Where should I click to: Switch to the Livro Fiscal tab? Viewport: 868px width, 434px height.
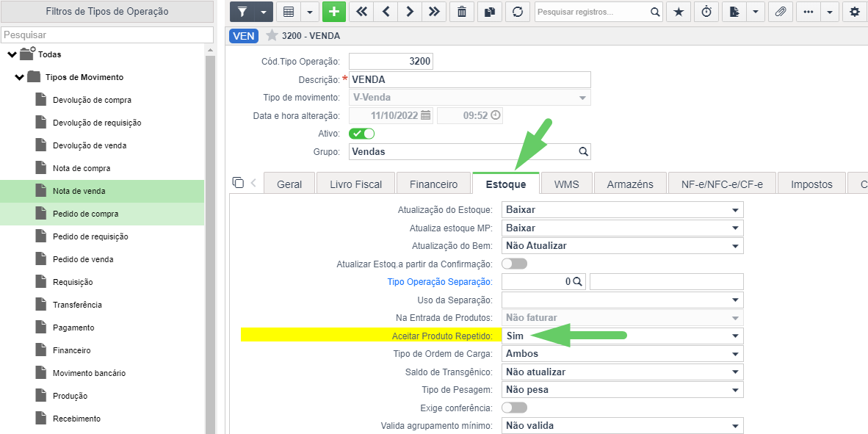click(355, 184)
